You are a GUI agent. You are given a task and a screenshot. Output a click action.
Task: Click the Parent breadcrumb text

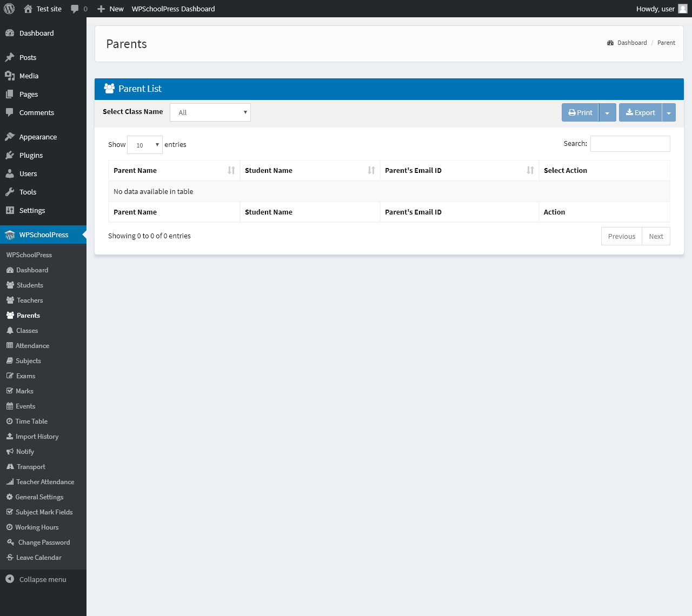(666, 43)
